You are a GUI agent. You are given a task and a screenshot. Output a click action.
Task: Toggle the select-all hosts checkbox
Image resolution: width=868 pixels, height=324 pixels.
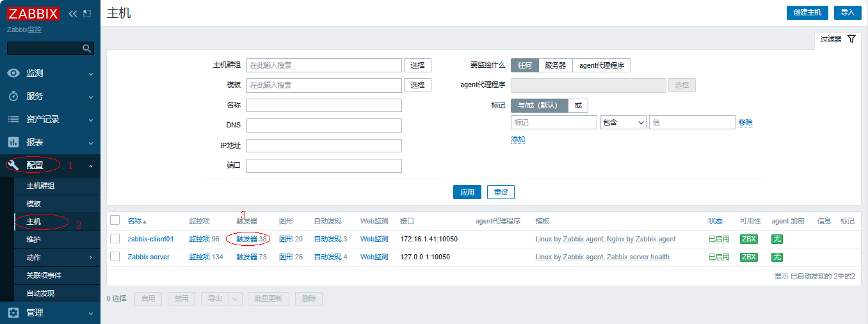point(115,220)
